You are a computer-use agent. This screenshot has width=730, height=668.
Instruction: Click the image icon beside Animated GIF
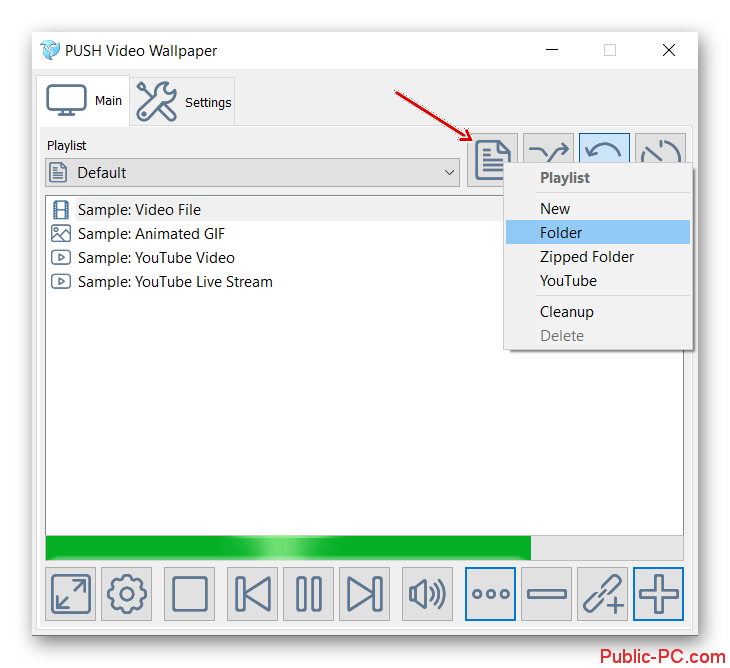(61, 234)
